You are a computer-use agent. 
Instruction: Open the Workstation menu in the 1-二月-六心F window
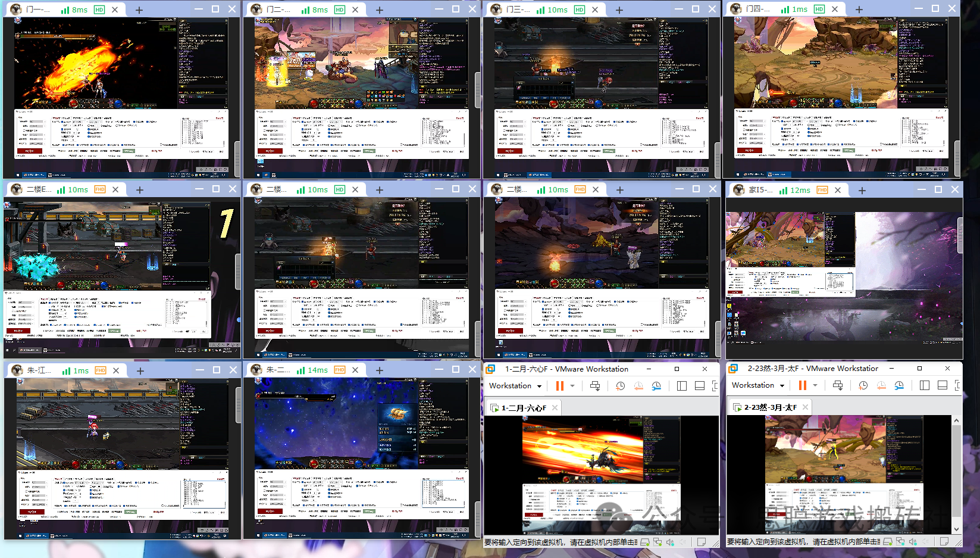click(515, 386)
